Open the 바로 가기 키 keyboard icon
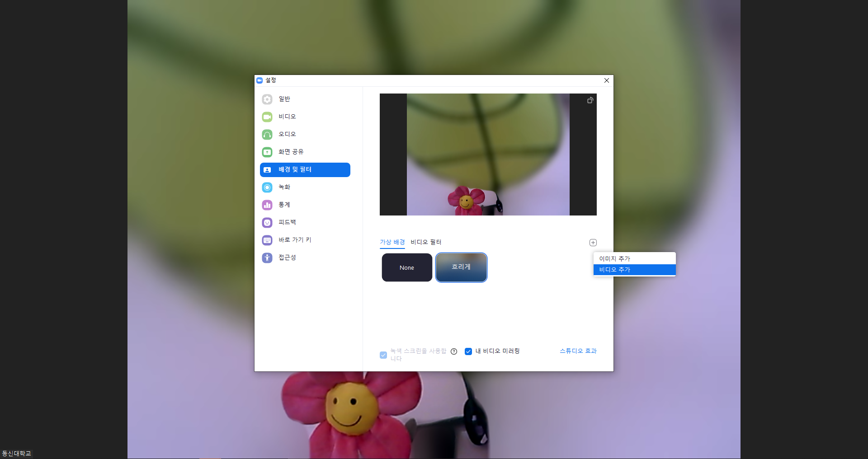868x459 pixels. [x=267, y=240]
